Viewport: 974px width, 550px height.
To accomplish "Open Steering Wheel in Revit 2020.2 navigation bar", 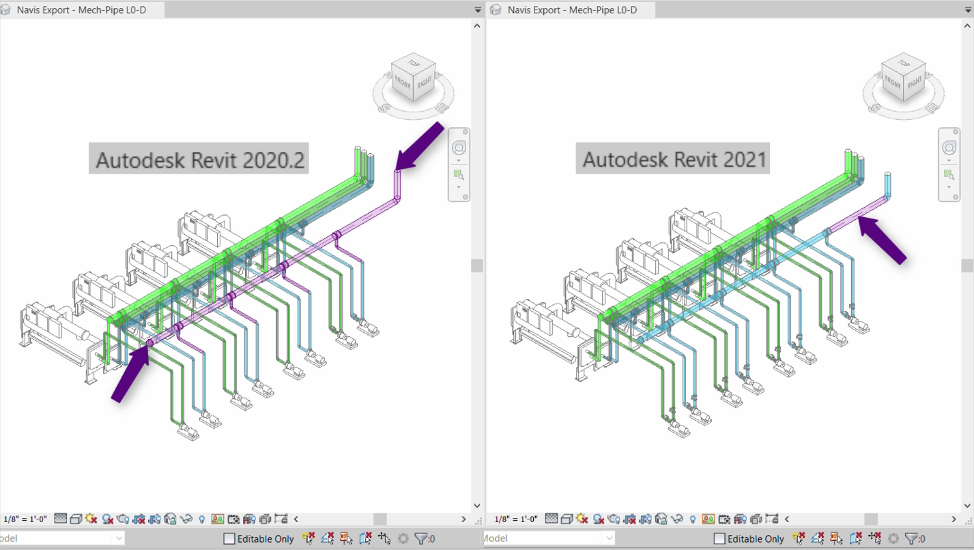I will coord(458,147).
